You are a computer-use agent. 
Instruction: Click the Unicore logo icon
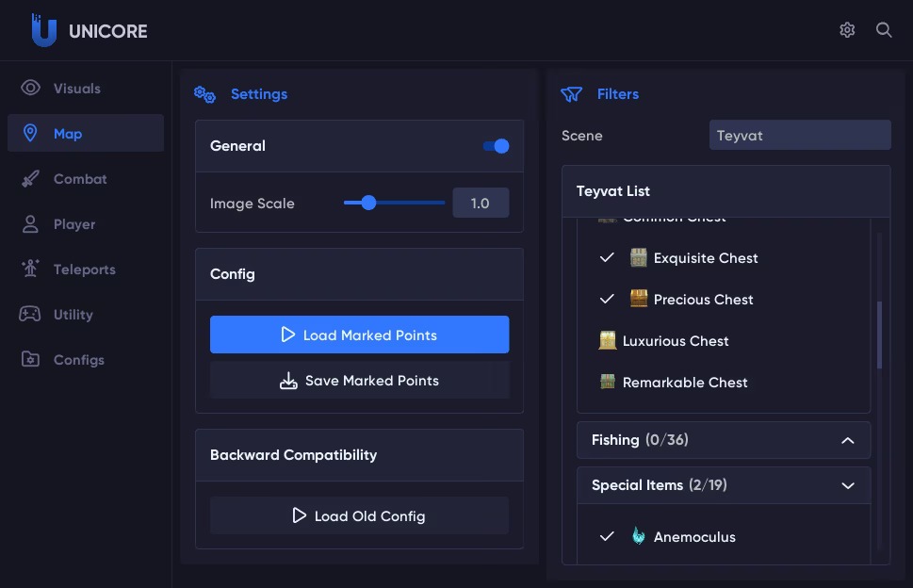click(43, 30)
